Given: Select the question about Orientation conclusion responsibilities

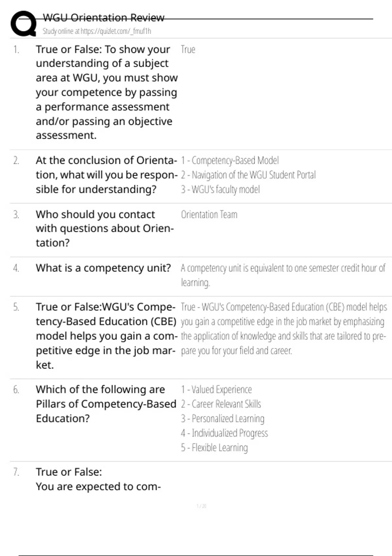Looking at the screenshot, I should coord(106,175).
